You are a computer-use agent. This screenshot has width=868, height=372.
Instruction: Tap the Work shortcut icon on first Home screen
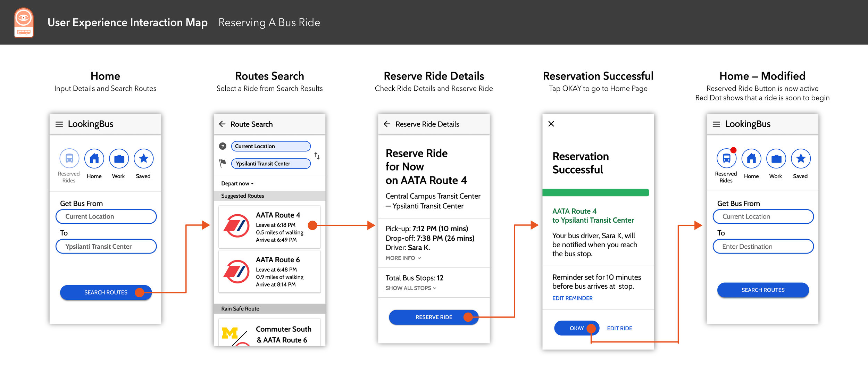(119, 159)
